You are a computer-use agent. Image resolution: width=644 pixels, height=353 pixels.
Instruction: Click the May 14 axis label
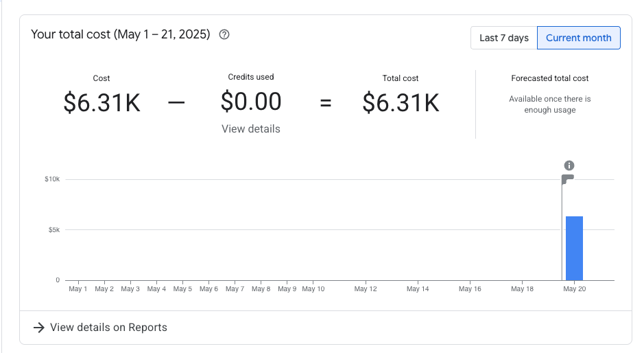(418, 289)
